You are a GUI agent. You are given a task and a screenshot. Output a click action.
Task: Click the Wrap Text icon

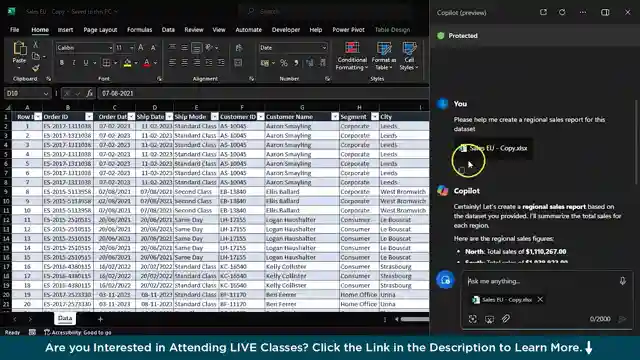coord(239,48)
